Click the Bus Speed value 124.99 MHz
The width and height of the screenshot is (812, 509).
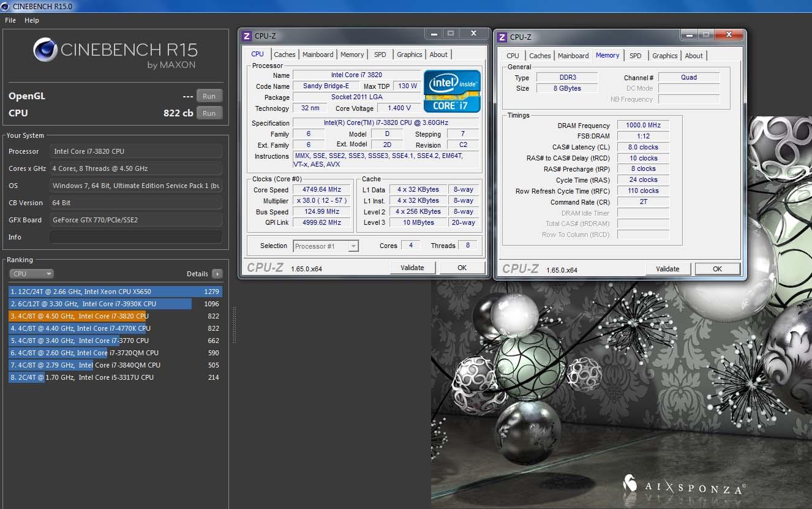pyautogui.click(x=321, y=212)
